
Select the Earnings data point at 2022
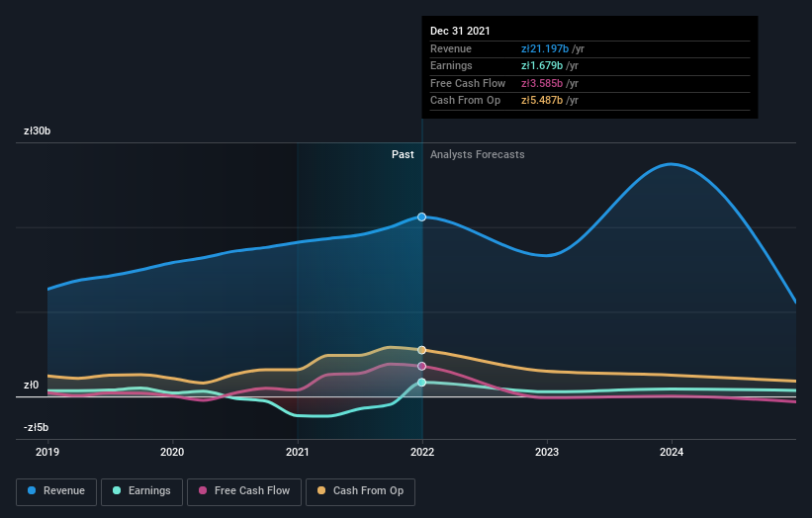(x=421, y=383)
